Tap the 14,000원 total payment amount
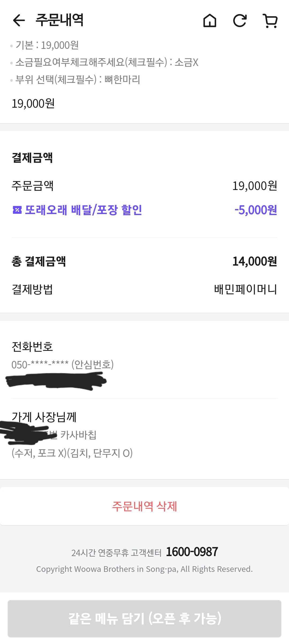 (x=254, y=261)
